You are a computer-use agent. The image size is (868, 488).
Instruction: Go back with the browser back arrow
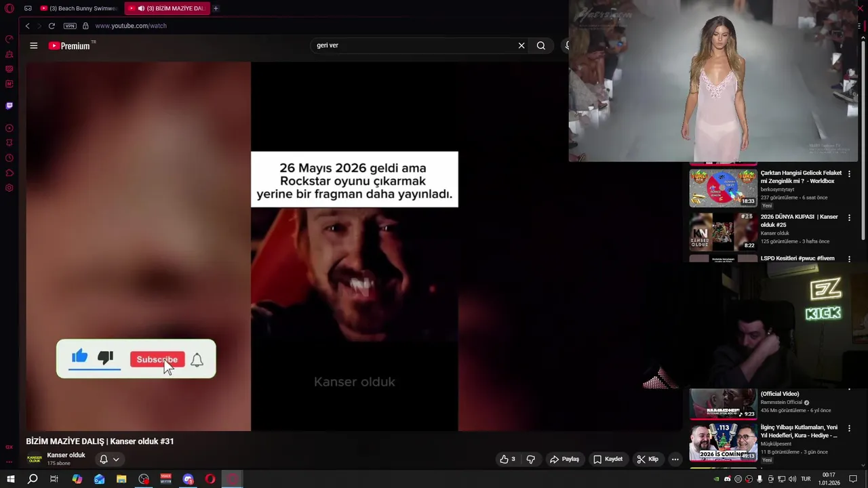coord(27,26)
